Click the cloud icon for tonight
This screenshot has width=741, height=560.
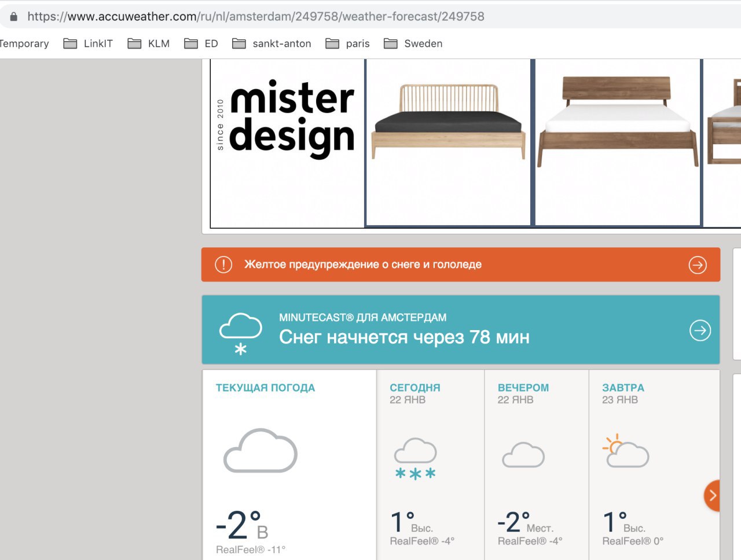point(523,455)
